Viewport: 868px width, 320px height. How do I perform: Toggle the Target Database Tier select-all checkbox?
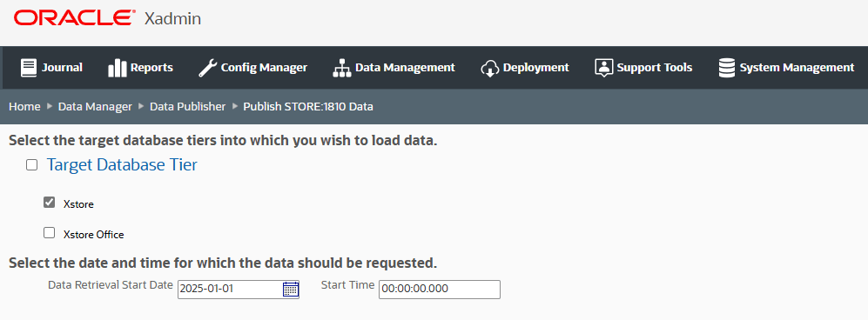(x=32, y=164)
